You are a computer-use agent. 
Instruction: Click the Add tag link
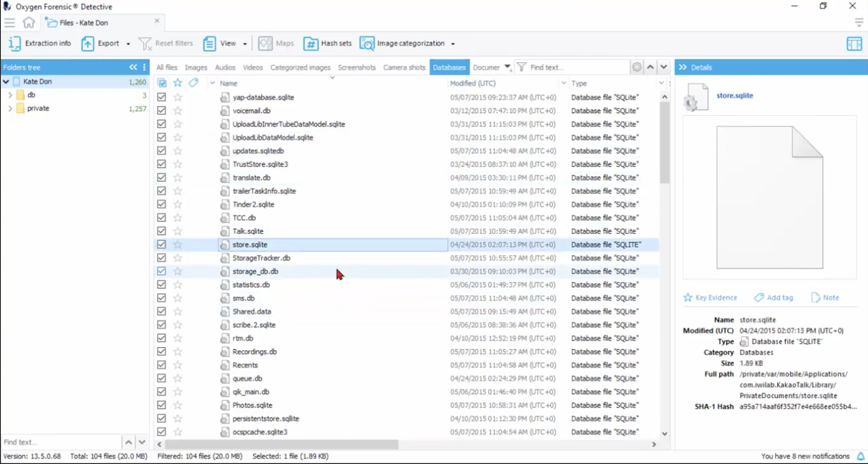click(x=773, y=297)
